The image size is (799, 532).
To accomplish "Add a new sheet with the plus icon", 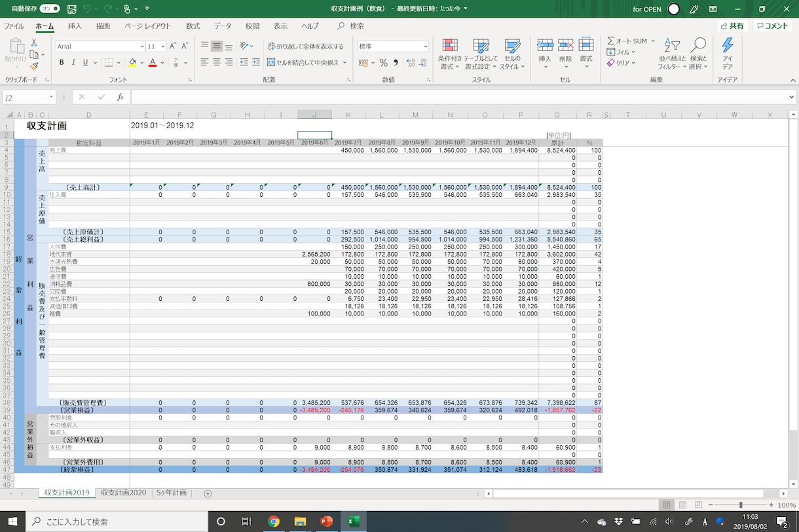I will pyautogui.click(x=208, y=493).
